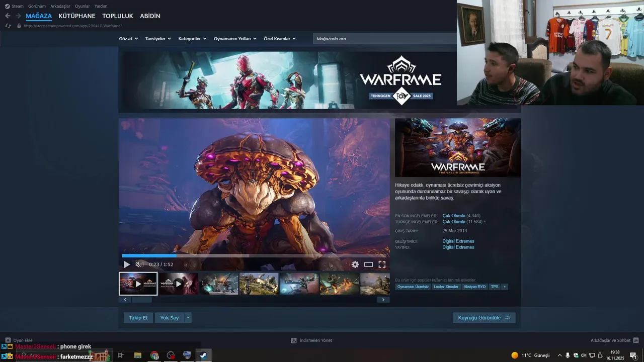The image size is (644, 362).
Task: Open the developer Digital Extremes link
Action: pyautogui.click(x=458, y=241)
